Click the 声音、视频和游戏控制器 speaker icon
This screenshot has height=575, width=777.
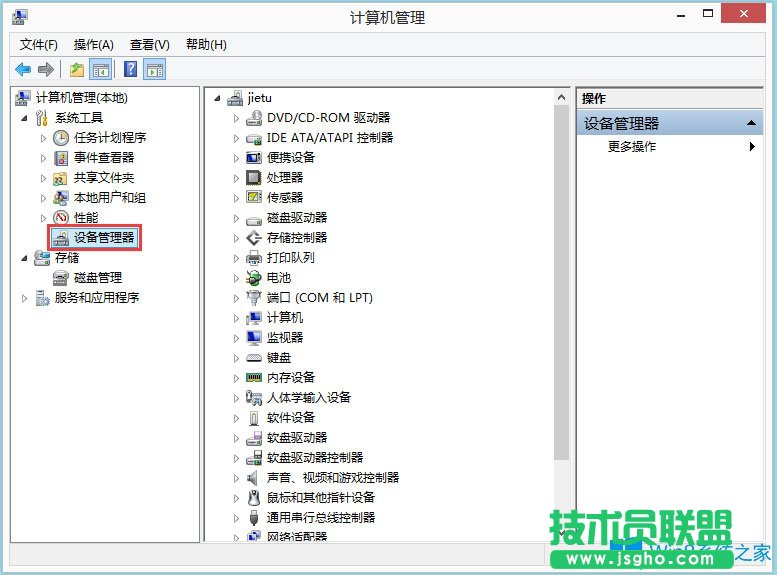click(x=253, y=478)
